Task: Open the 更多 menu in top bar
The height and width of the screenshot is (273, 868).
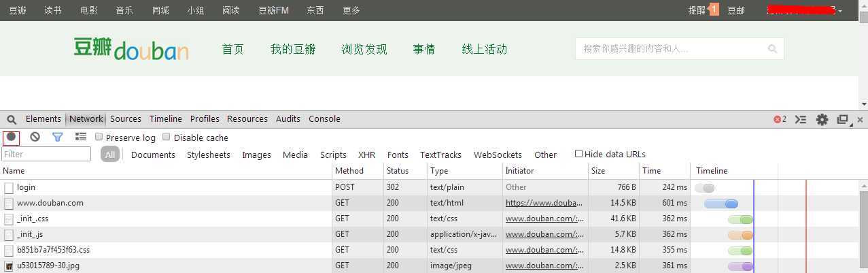Action: pos(351,10)
